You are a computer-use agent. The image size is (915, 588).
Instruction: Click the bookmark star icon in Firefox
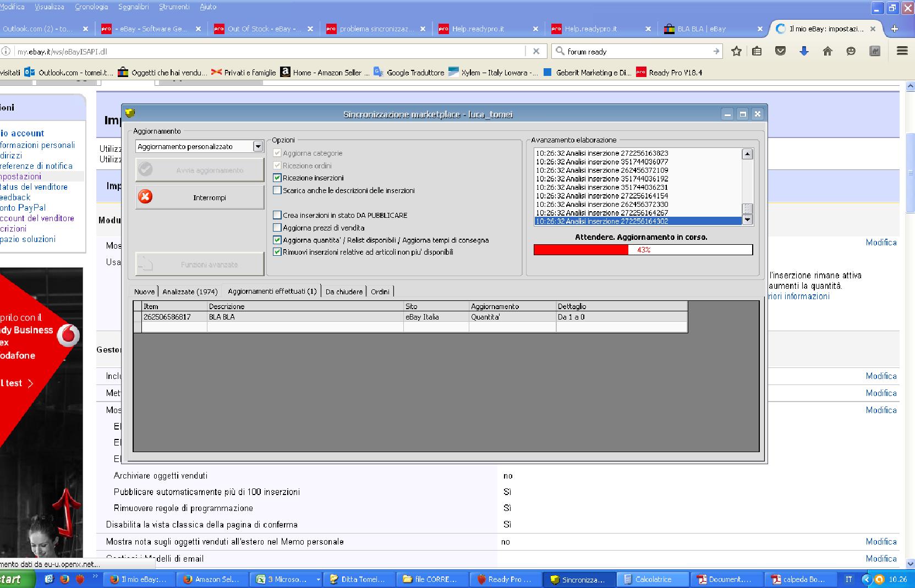coord(737,51)
